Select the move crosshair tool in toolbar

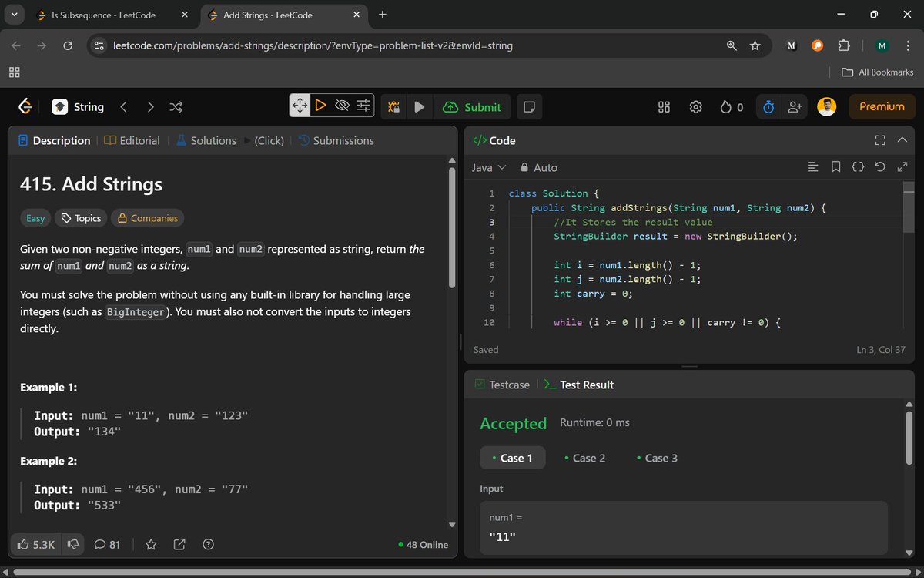tap(300, 106)
